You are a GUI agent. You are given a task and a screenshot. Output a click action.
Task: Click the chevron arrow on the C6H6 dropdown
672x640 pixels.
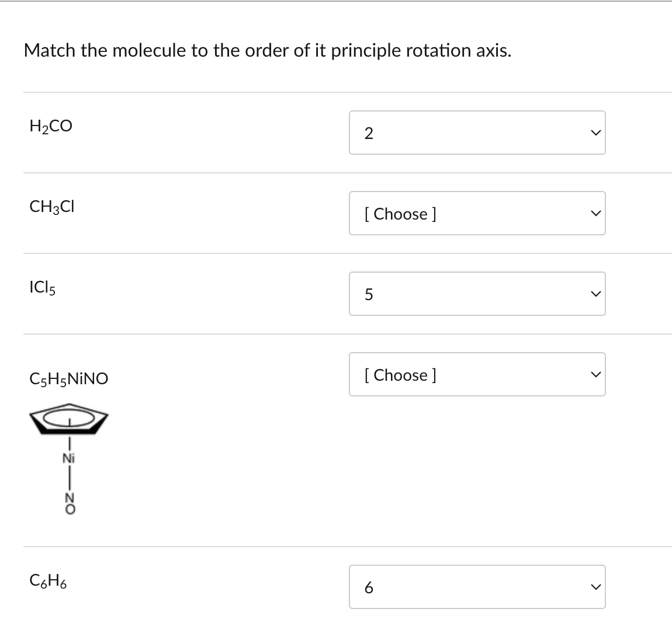coord(595,587)
